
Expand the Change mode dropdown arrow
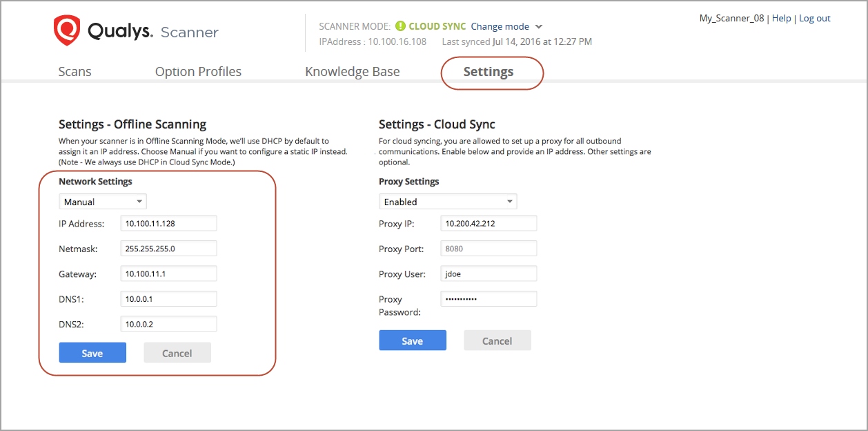(x=539, y=26)
